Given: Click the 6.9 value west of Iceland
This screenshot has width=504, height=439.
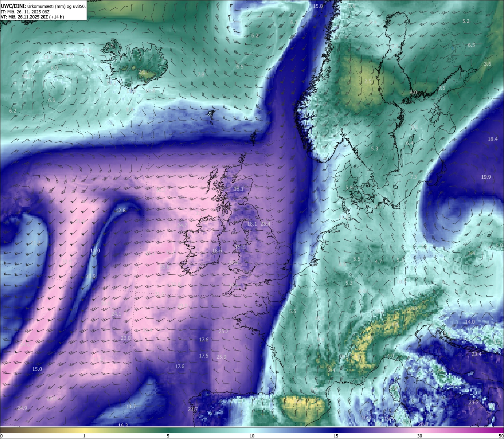Looking at the screenshot, I should point(54,68).
